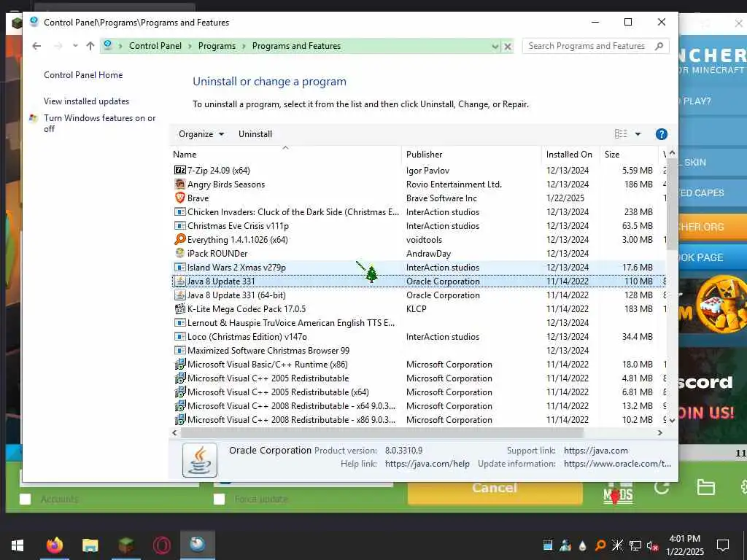
Task: Open Control Panel Home link
Action: 83,75
